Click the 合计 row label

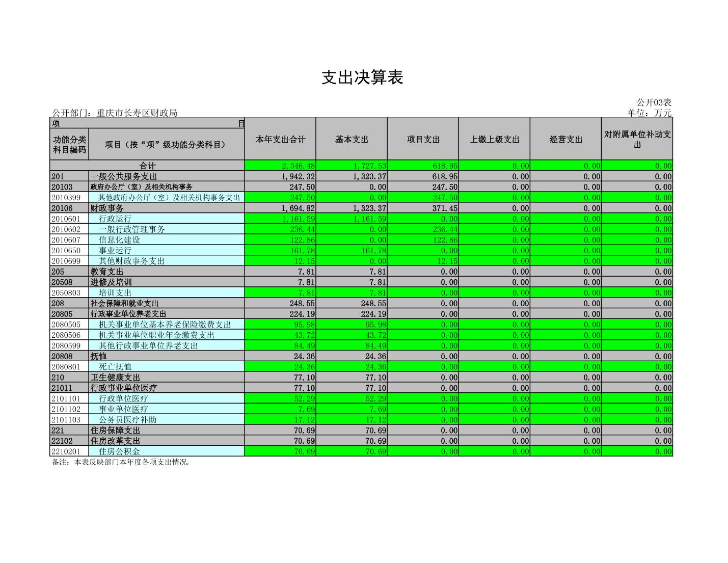pos(147,166)
